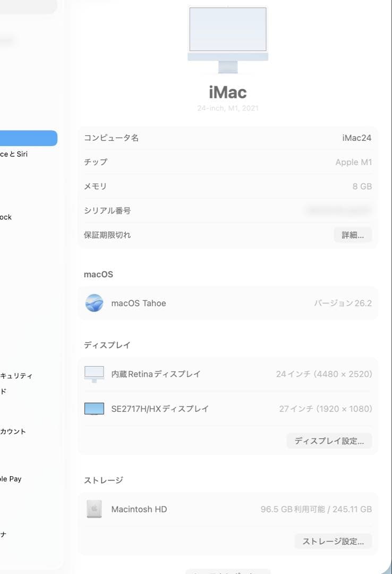Click the 'macOS Tahoe' label

click(x=139, y=303)
